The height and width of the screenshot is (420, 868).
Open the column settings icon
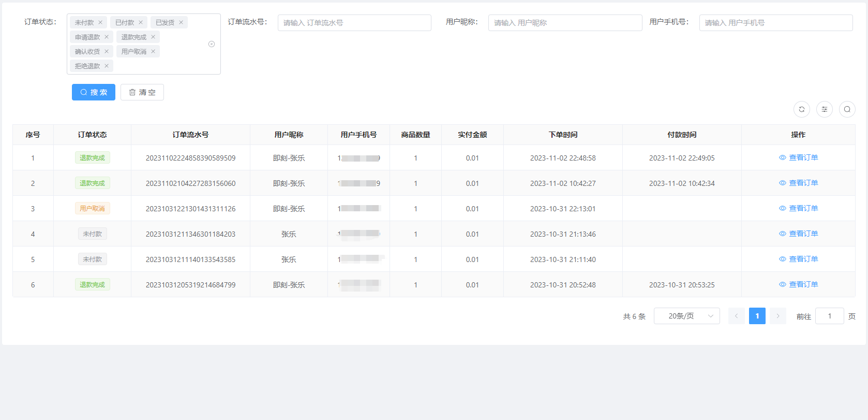[824, 109]
